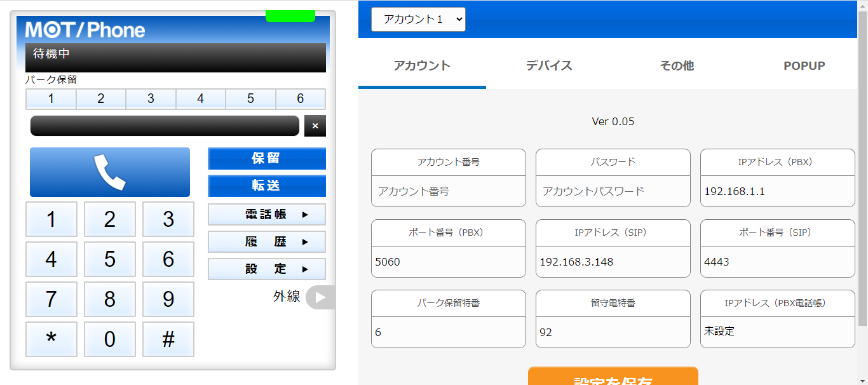Toggle the 外線 arrow switch
868x385 pixels.
(x=320, y=297)
